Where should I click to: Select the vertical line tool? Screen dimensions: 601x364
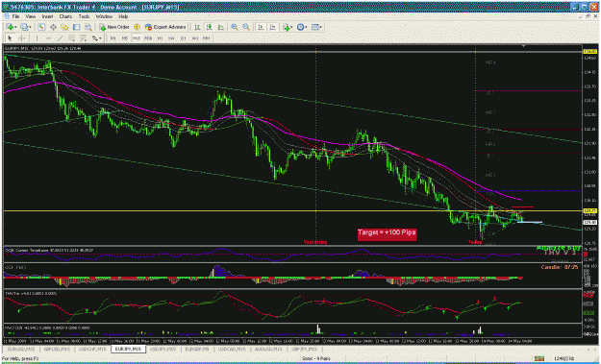point(37,37)
